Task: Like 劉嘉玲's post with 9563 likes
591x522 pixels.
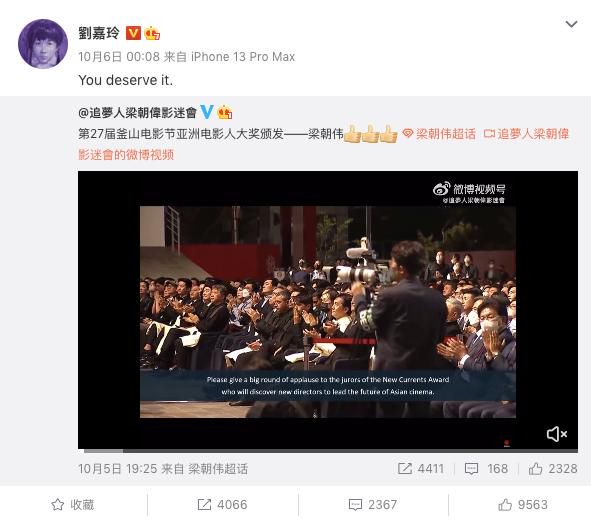Action: (x=523, y=504)
